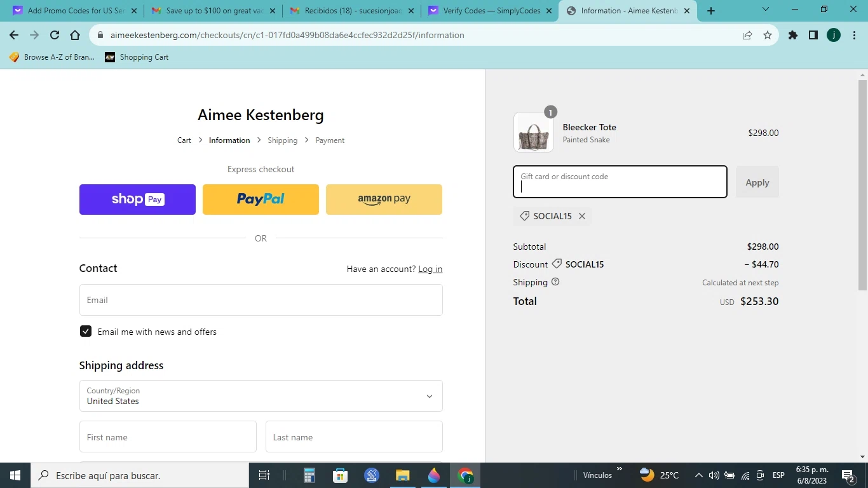
Task: Open Browse A-Z of Brands bookmark
Action: pos(52,57)
